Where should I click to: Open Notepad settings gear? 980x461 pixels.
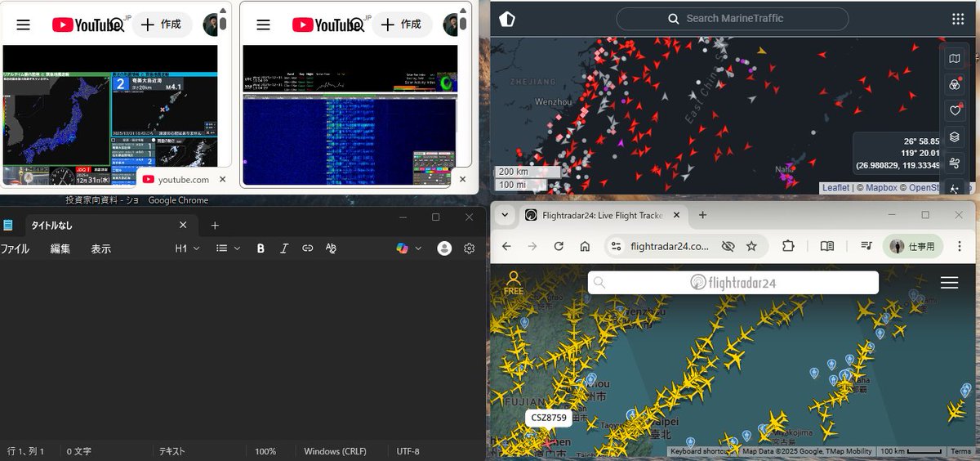click(x=470, y=248)
